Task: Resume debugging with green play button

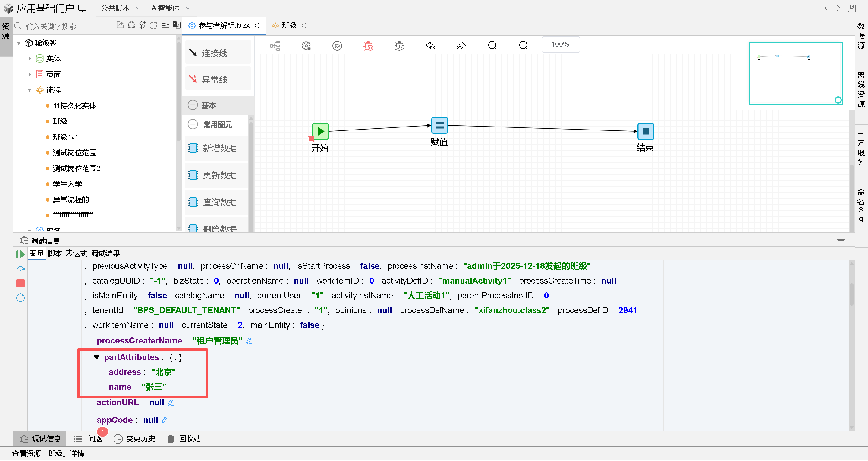Action: click(x=20, y=254)
